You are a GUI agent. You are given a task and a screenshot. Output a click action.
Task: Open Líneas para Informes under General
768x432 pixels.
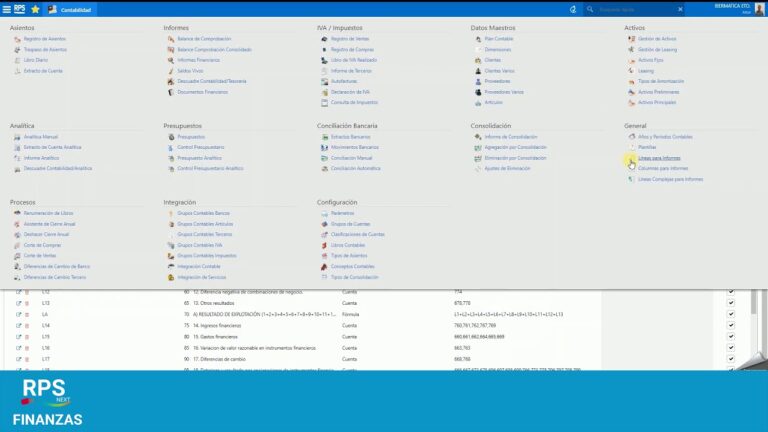[x=659, y=158]
